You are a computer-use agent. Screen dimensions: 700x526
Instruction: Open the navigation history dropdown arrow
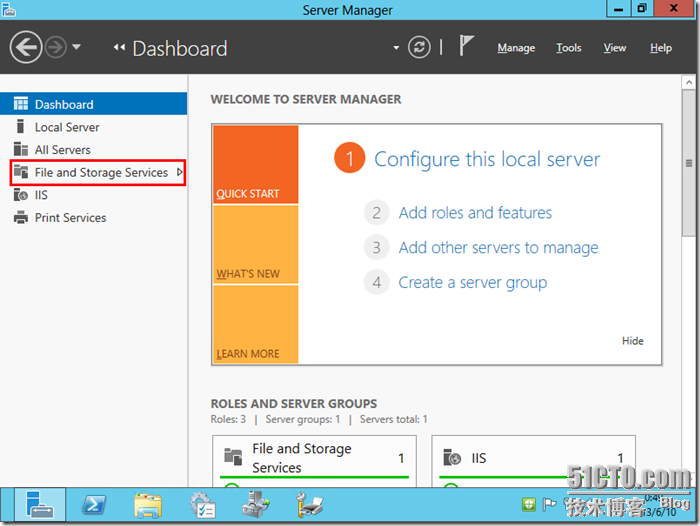pyautogui.click(x=76, y=46)
